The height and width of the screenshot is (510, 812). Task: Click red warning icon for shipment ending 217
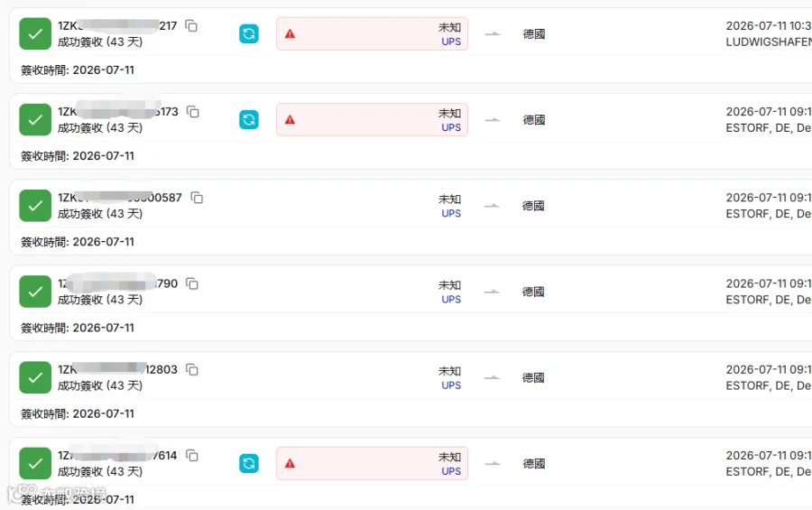point(290,34)
